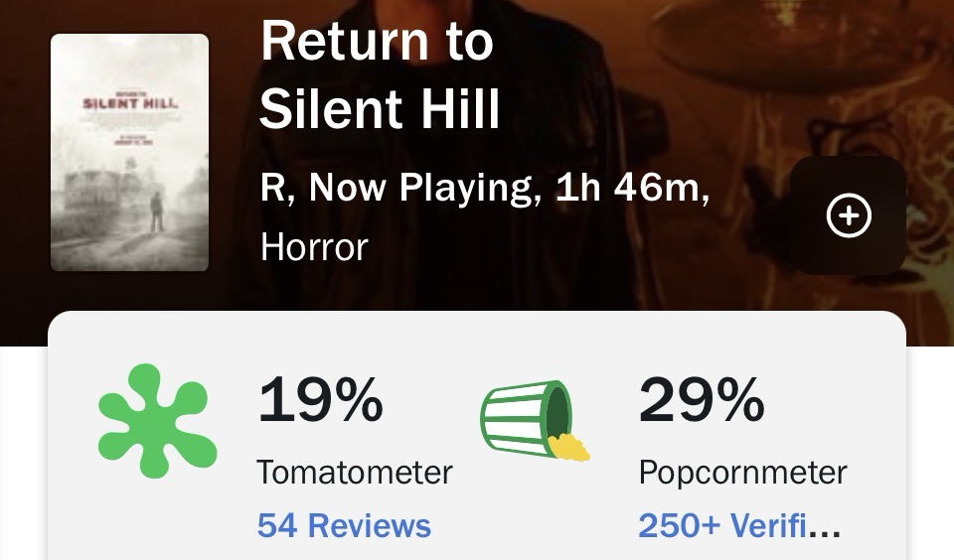Open the Return to Silent Hill poster thumbnail
This screenshot has height=560, width=954.
(130, 153)
